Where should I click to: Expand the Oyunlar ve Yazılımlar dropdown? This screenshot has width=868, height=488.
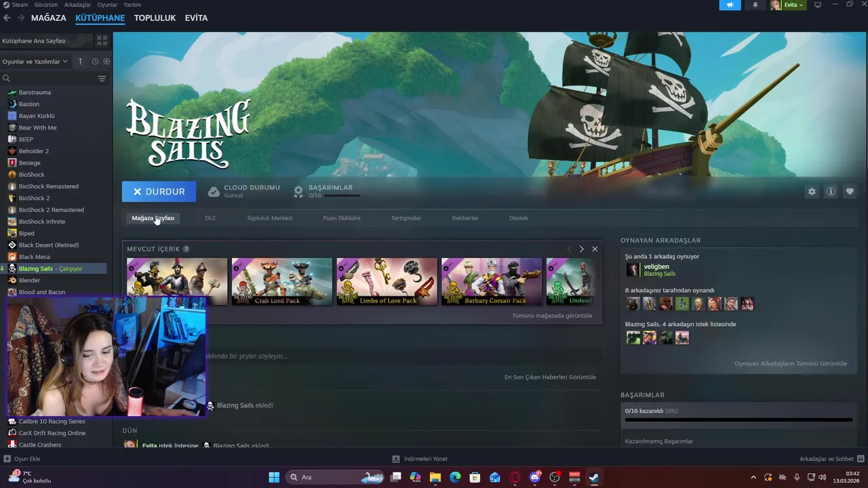35,62
